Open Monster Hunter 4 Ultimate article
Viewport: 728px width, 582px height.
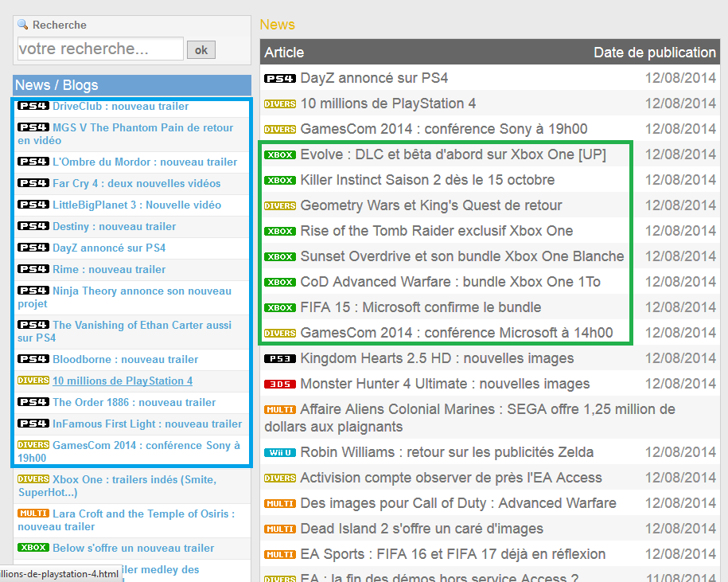pos(445,384)
